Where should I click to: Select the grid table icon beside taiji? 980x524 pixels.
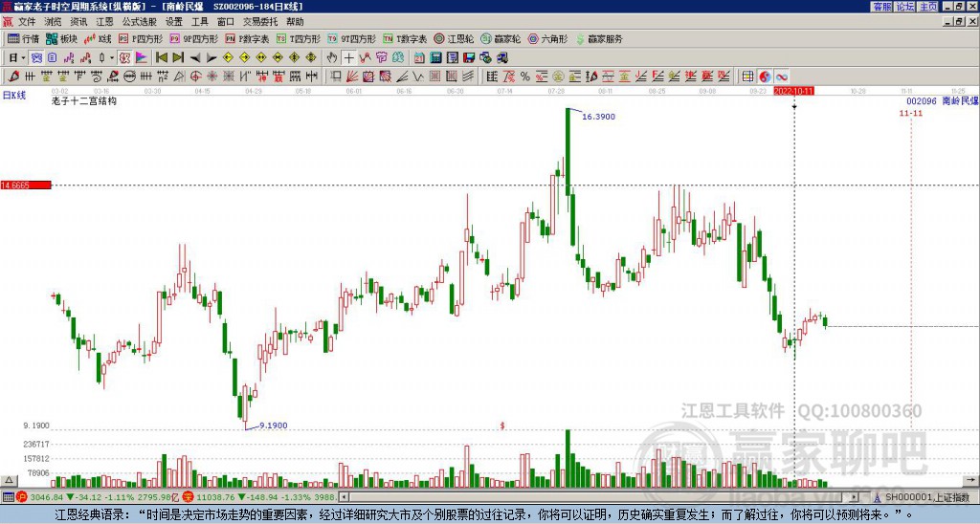(x=747, y=76)
